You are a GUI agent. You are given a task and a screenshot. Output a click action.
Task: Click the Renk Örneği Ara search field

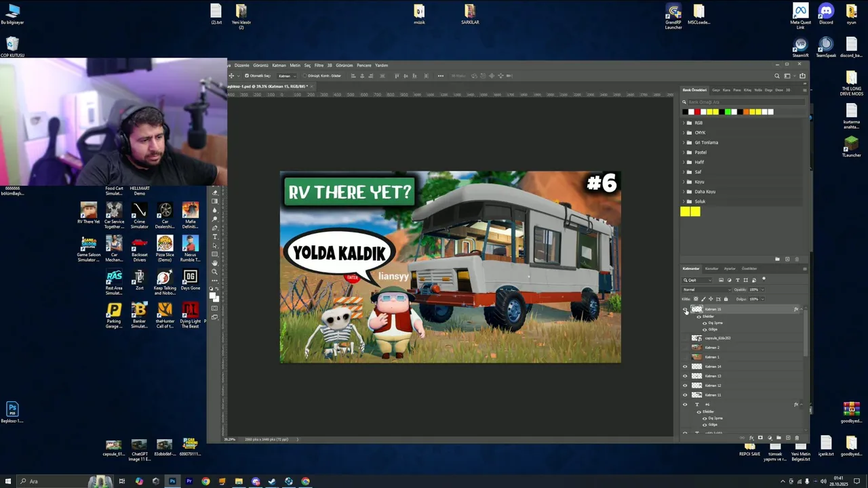tap(746, 102)
